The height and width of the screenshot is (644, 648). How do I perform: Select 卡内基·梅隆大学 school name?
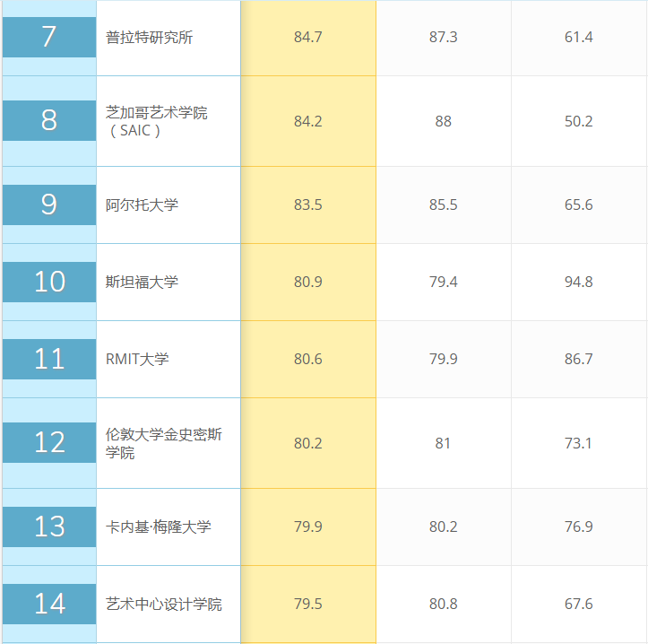tap(159, 527)
